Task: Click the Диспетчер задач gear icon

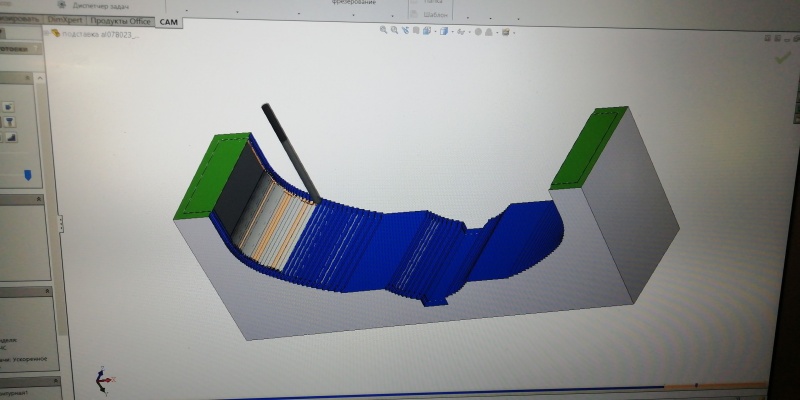Action: (61, 5)
